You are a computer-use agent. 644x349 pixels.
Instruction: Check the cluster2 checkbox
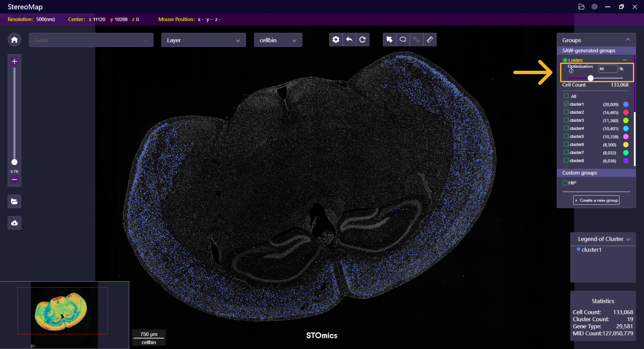click(x=566, y=112)
